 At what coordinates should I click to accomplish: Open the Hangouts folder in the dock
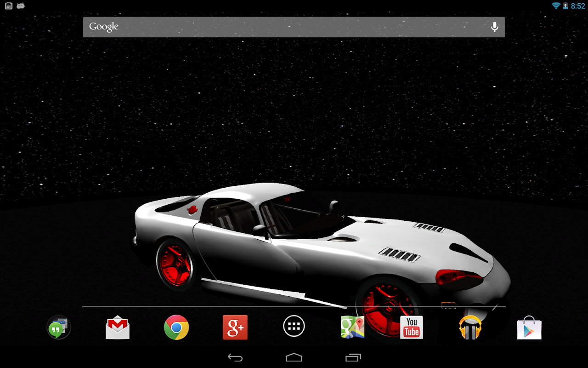[x=59, y=327]
